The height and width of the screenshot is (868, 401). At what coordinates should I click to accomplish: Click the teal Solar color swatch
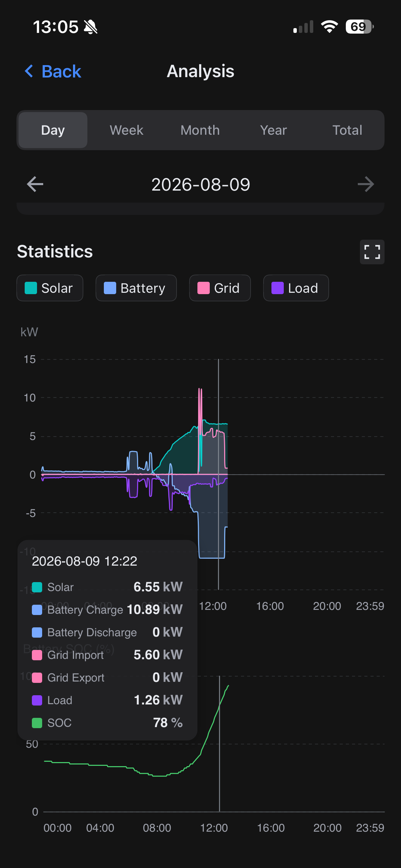click(x=31, y=288)
